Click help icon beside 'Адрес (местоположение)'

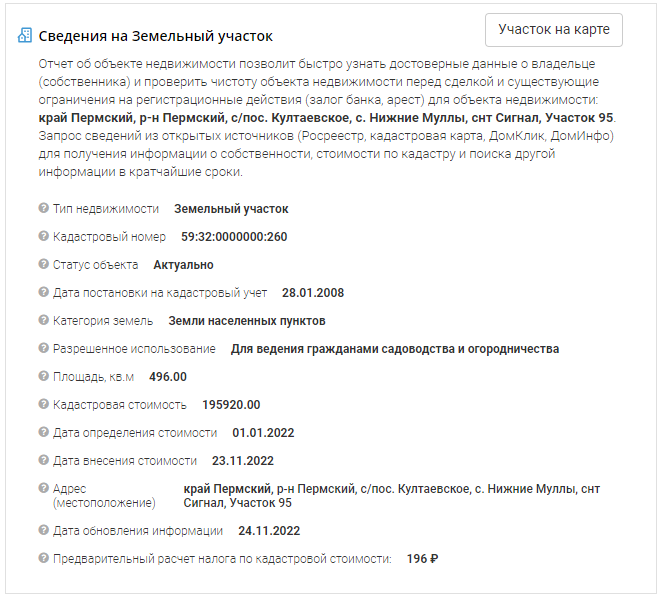click(x=43, y=489)
